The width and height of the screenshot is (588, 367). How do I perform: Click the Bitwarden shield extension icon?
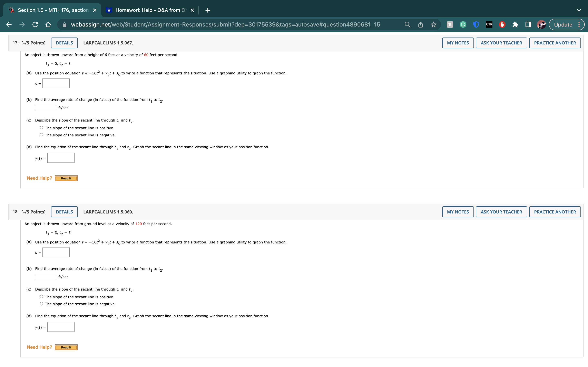point(476,24)
